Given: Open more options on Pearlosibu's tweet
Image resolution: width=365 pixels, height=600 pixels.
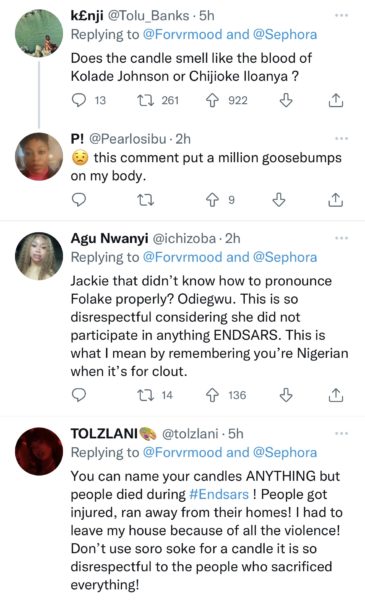Looking at the screenshot, I should 341,139.
